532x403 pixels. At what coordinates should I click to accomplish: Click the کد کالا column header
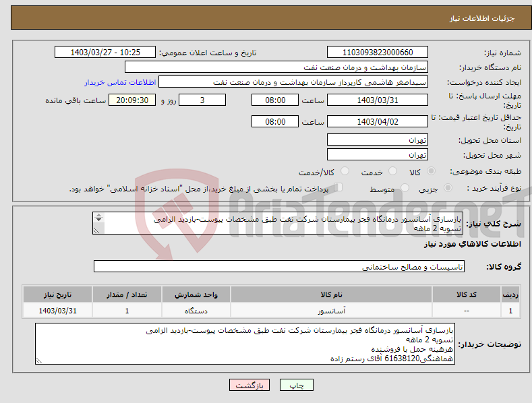[x=467, y=294]
